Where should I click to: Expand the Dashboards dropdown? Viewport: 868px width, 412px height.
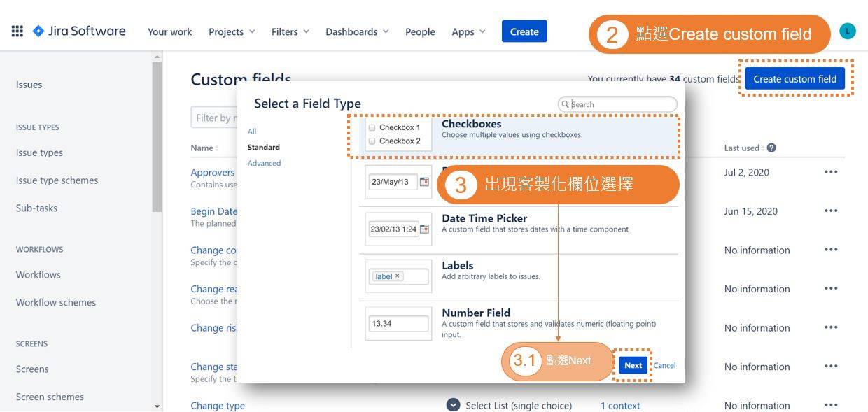point(357,31)
